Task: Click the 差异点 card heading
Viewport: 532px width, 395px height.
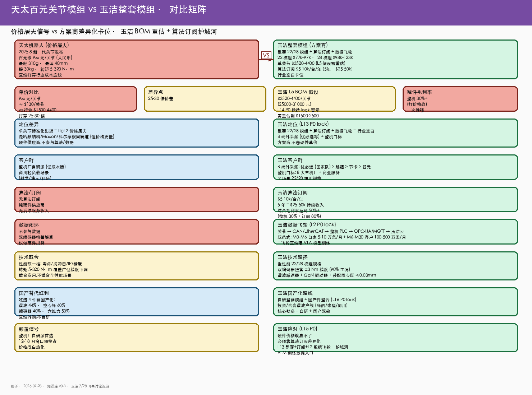Action: 156,92
